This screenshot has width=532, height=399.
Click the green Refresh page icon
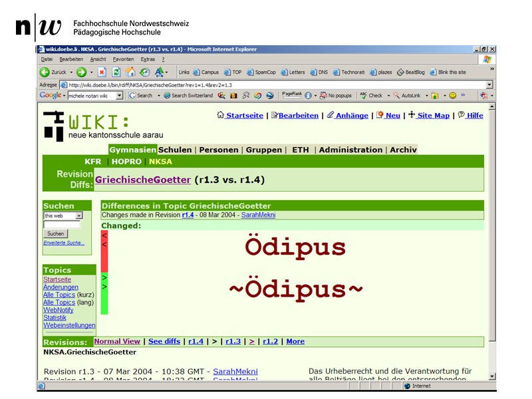[116, 72]
